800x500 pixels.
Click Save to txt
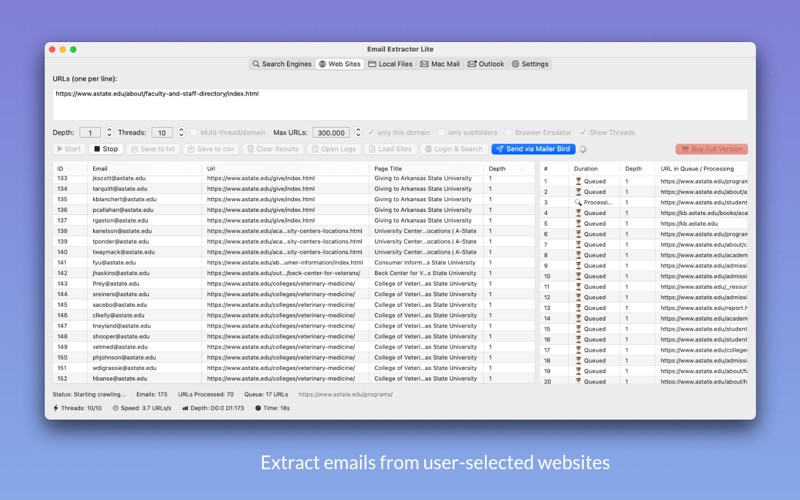(x=153, y=149)
